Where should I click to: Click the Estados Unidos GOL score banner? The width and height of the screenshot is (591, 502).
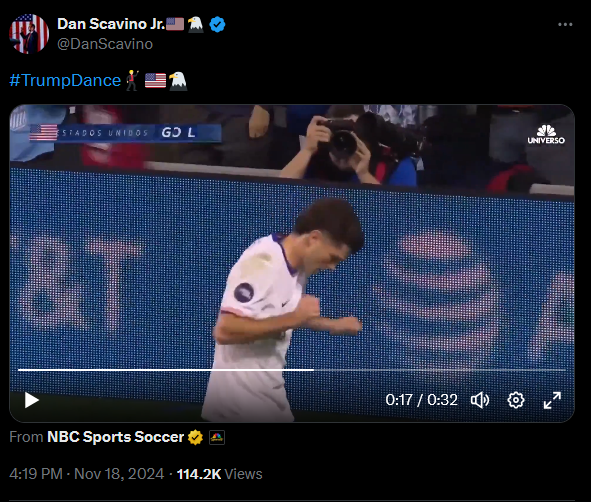[x=125, y=133]
